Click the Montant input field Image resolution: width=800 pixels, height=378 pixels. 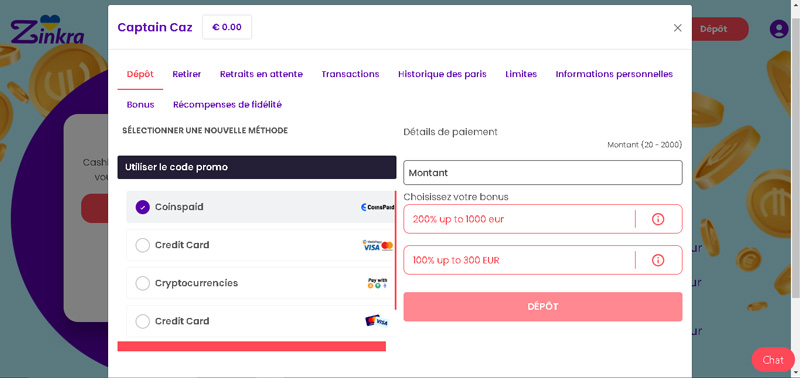point(542,173)
